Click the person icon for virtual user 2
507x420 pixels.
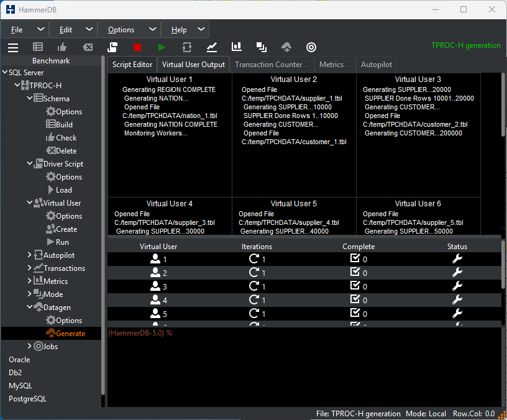tap(155, 272)
